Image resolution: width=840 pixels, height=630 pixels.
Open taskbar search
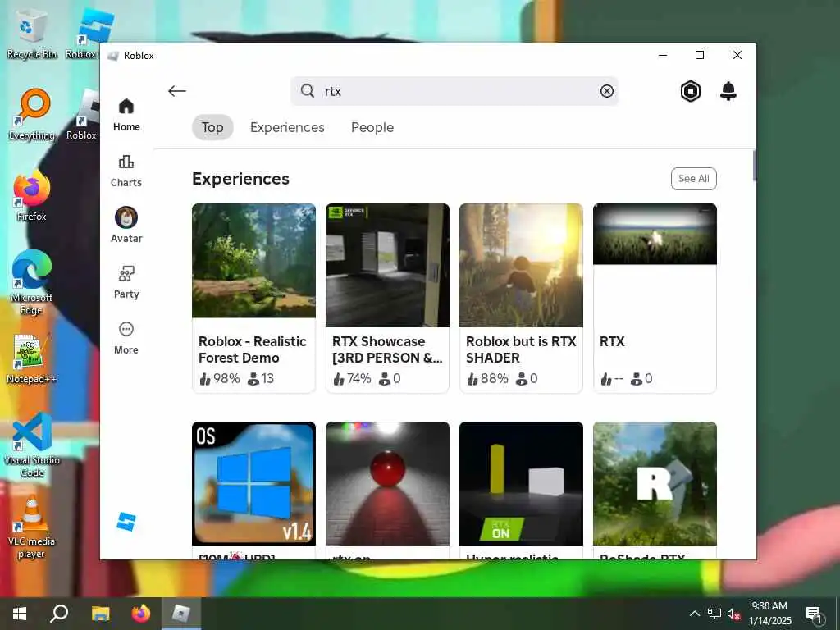click(59, 614)
